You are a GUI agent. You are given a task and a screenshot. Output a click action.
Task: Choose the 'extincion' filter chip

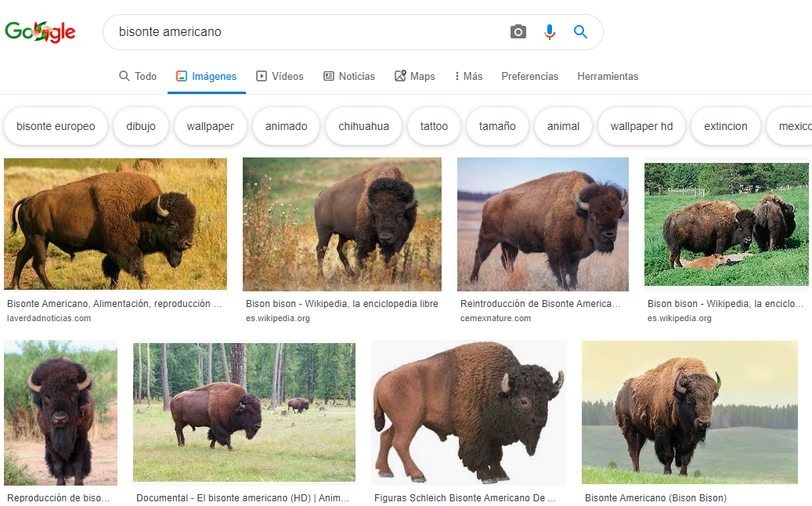[726, 126]
